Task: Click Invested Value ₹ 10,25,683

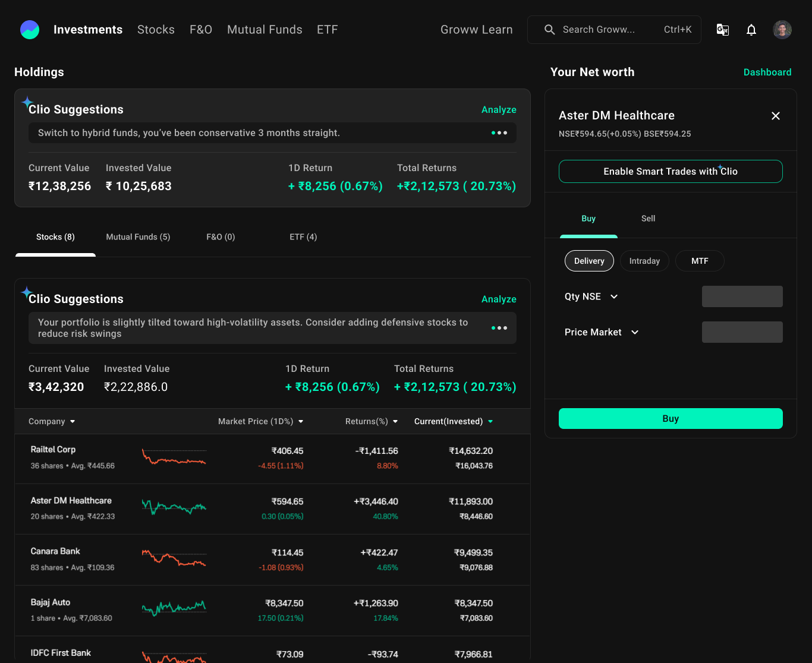Action: click(139, 186)
